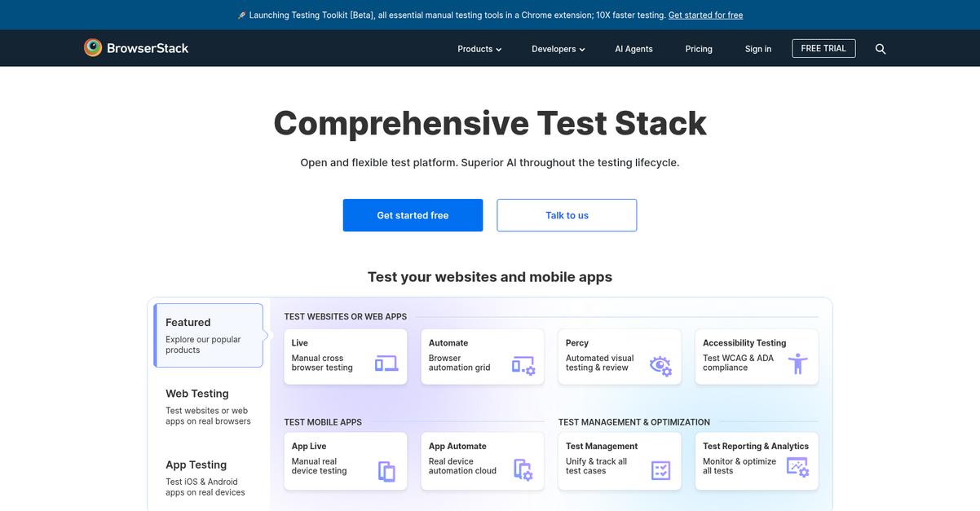This screenshot has height=511, width=980.
Task: Open the Live product card title
Action: point(300,343)
